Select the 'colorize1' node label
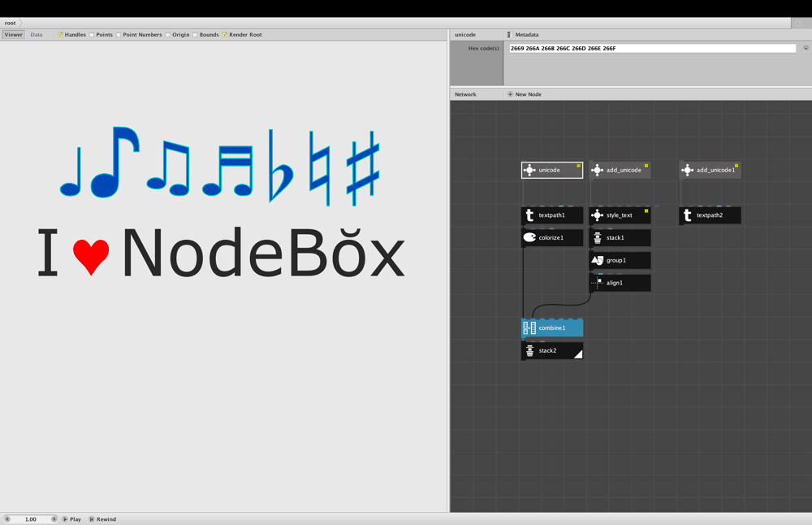812x525 pixels. coord(551,238)
